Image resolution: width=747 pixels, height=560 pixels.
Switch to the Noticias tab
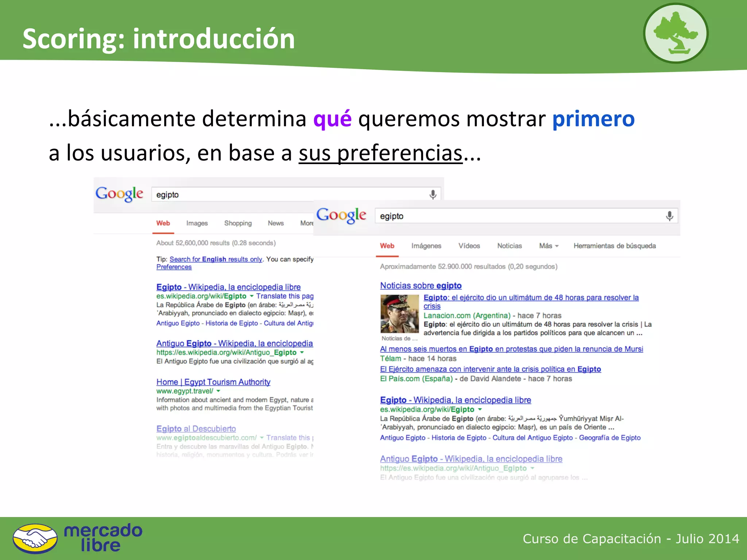[x=510, y=246]
